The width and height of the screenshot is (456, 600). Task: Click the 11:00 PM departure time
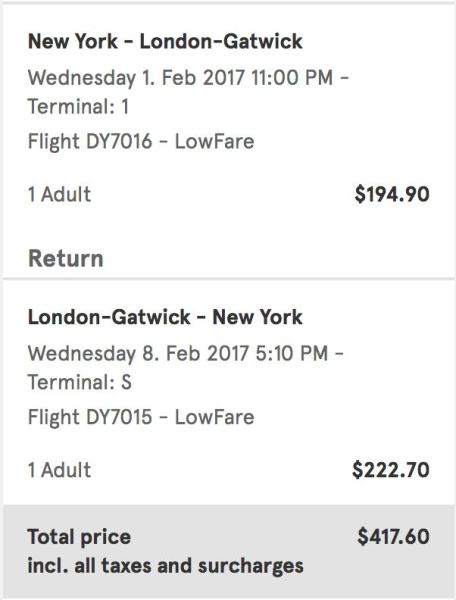coord(292,78)
